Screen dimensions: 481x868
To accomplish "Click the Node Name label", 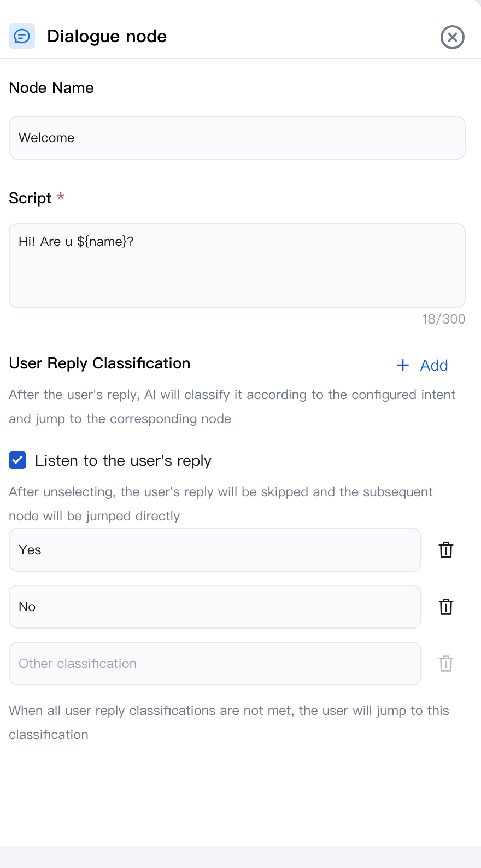I will [51, 88].
